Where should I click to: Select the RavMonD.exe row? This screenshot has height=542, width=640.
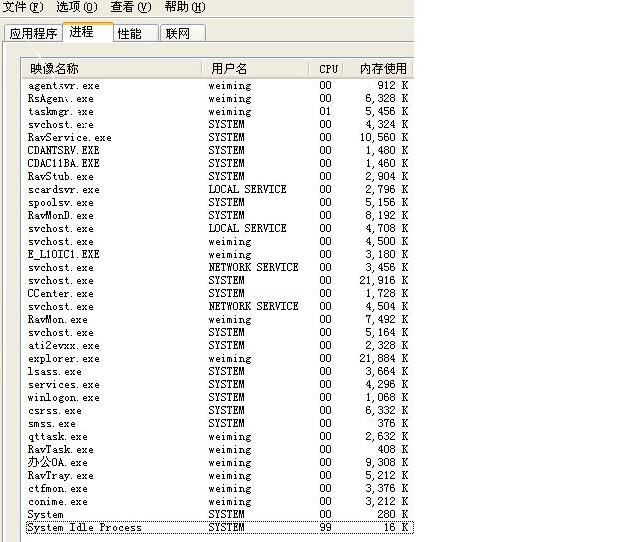[x=218, y=215]
